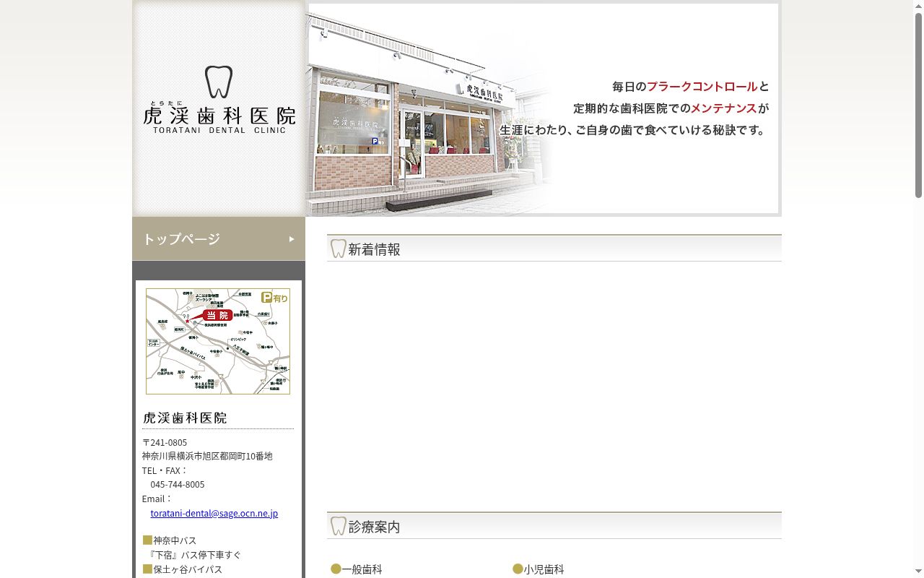Click the arrow beside トップページ
This screenshot has height=578, width=924.
point(292,239)
